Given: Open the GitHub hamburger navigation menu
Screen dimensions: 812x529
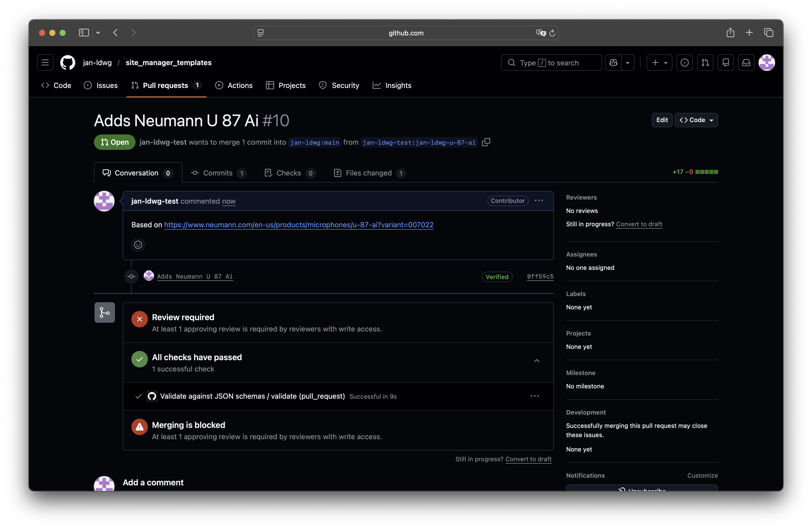Looking at the screenshot, I should pos(45,63).
